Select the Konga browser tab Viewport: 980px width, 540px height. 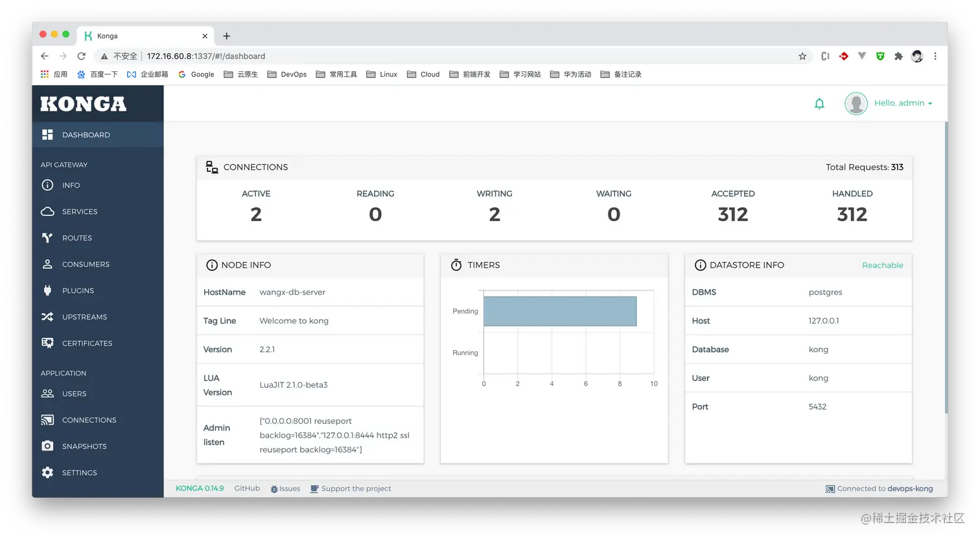146,36
